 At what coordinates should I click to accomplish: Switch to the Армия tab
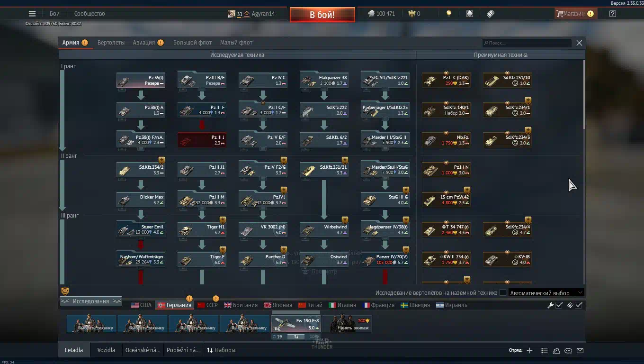75,43
